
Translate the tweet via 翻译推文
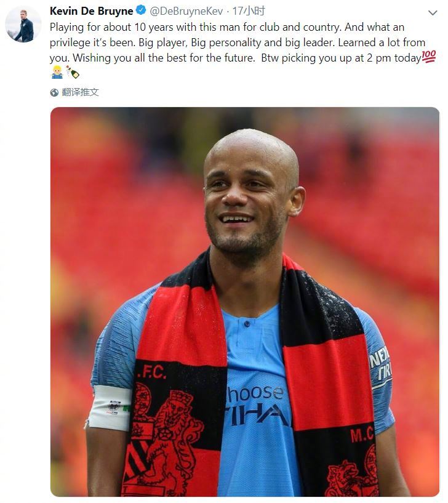(x=80, y=92)
